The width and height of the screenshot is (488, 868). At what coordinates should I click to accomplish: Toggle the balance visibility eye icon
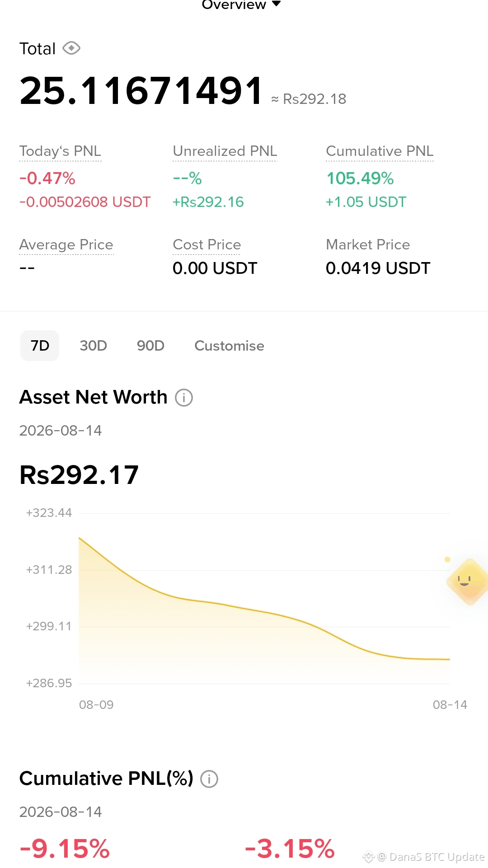pos(71,48)
